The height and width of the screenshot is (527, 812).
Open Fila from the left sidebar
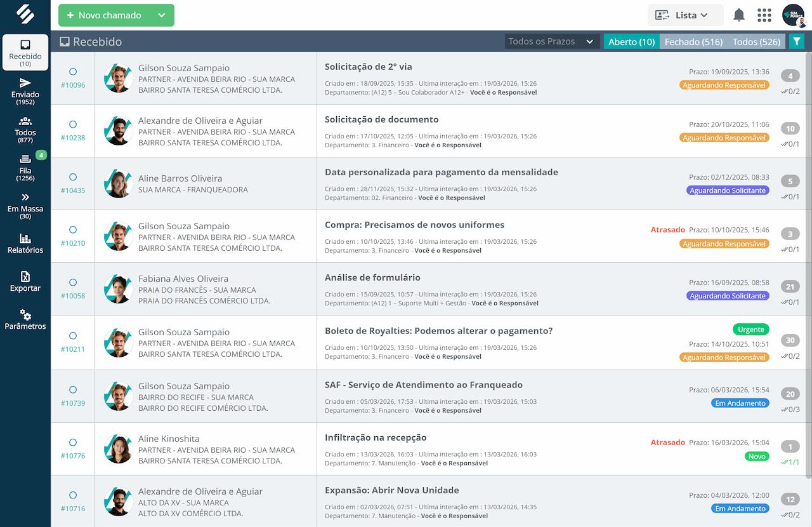tap(24, 164)
